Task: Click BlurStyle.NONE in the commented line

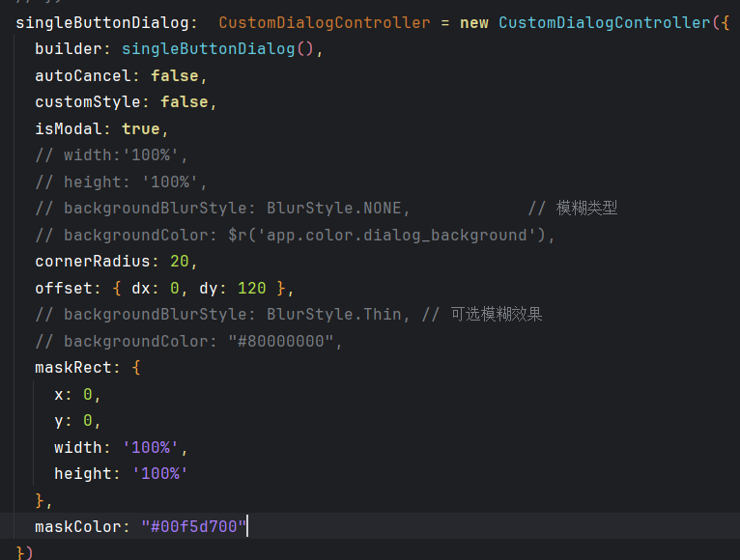Action: pos(338,208)
